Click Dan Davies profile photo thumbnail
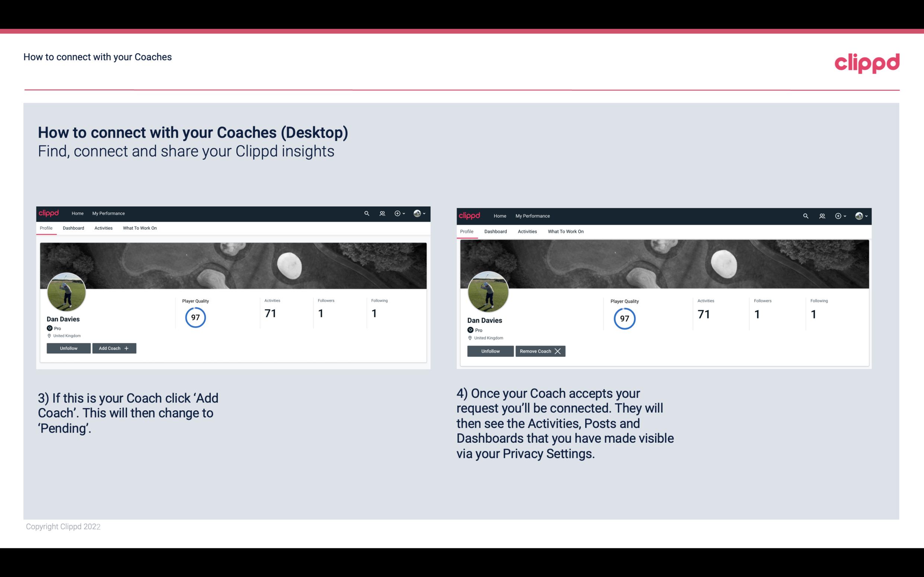This screenshot has width=924, height=577. [67, 291]
